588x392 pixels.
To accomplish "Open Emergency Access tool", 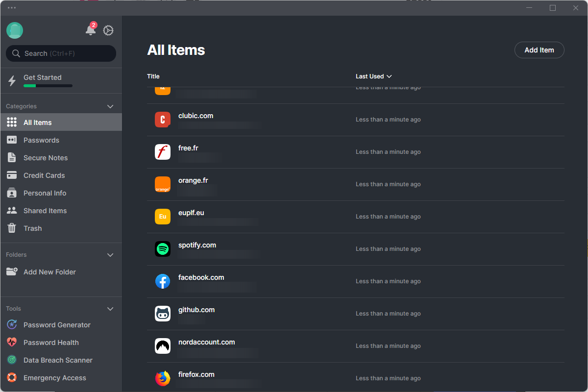I will click(54, 378).
